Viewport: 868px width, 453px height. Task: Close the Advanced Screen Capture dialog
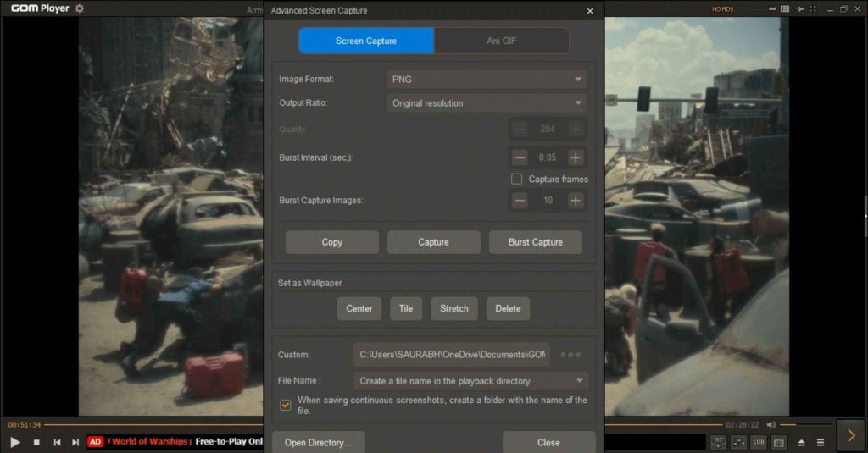click(590, 11)
